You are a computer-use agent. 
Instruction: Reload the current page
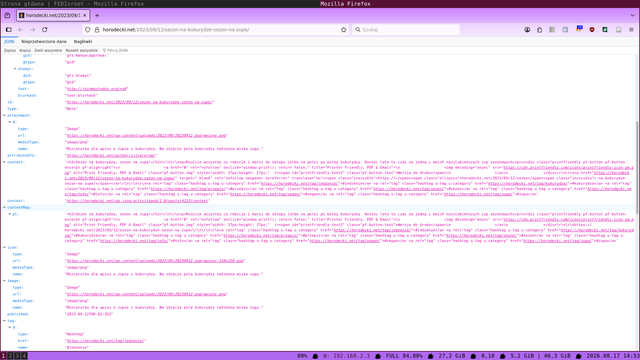pyautogui.click(x=44, y=29)
